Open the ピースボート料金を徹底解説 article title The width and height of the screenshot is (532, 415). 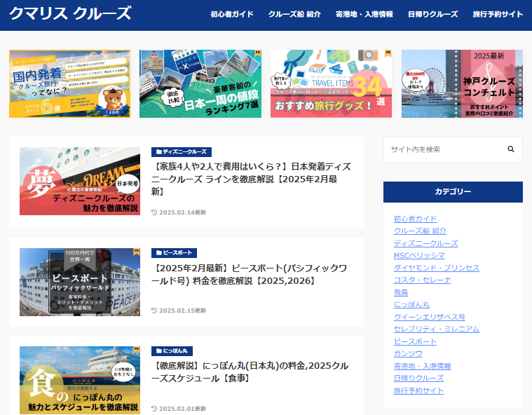250,275
